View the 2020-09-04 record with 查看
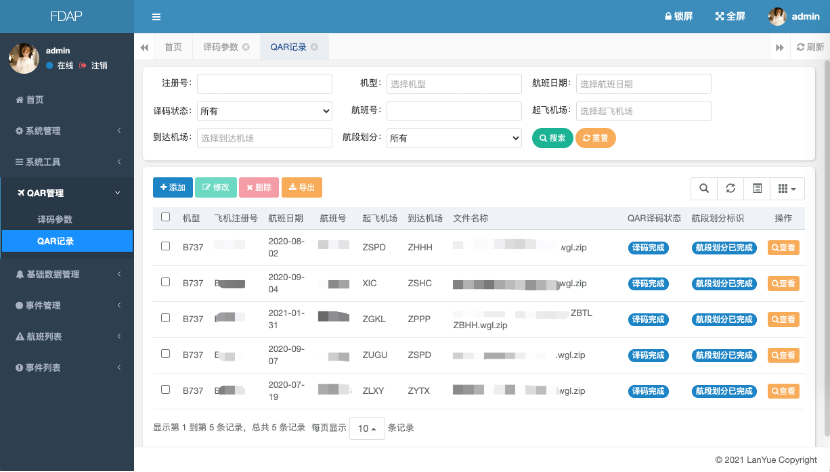Viewport: 830px width, 472px height. [783, 284]
